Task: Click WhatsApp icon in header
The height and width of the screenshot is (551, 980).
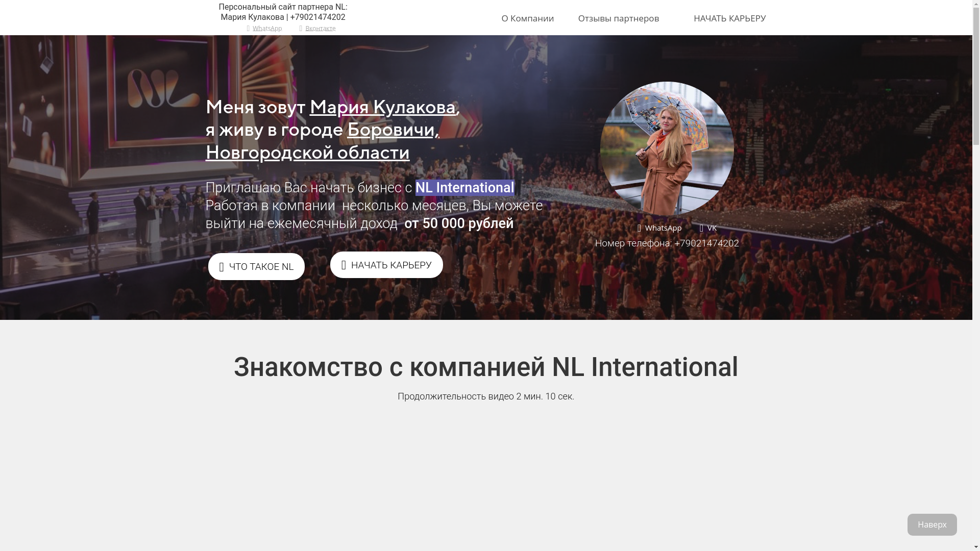Action: point(248,29)
